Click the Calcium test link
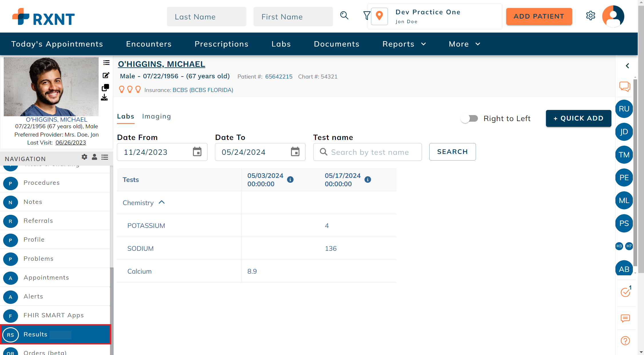This screenshot has height=355, width=644. tap(139, 271)
